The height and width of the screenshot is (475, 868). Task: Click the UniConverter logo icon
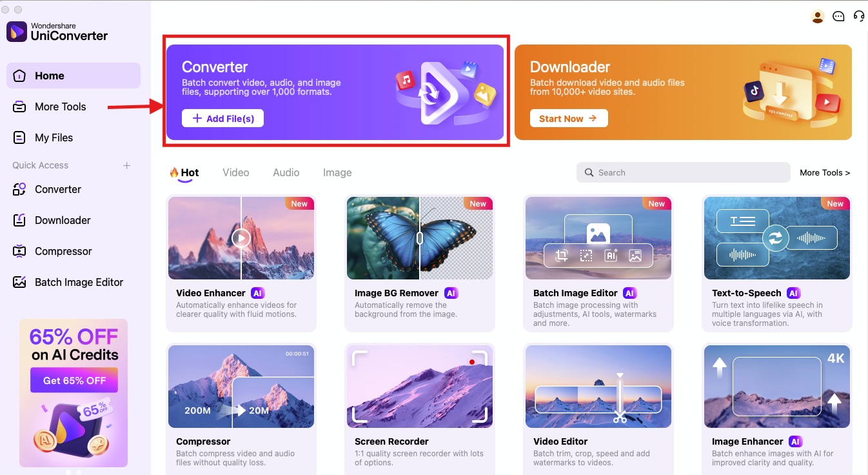(x=17, y=31)
